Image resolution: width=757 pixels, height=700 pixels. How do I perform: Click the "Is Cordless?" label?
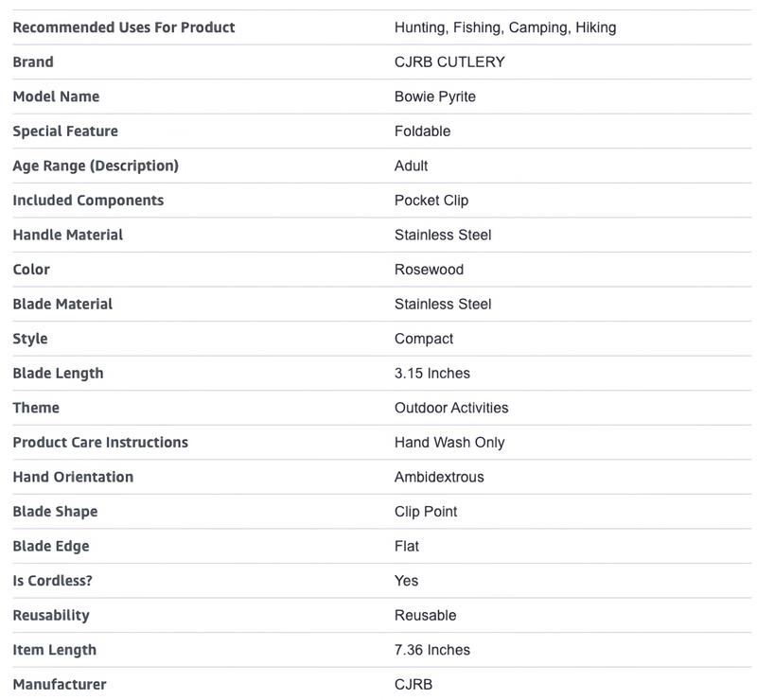coord(54,581)
